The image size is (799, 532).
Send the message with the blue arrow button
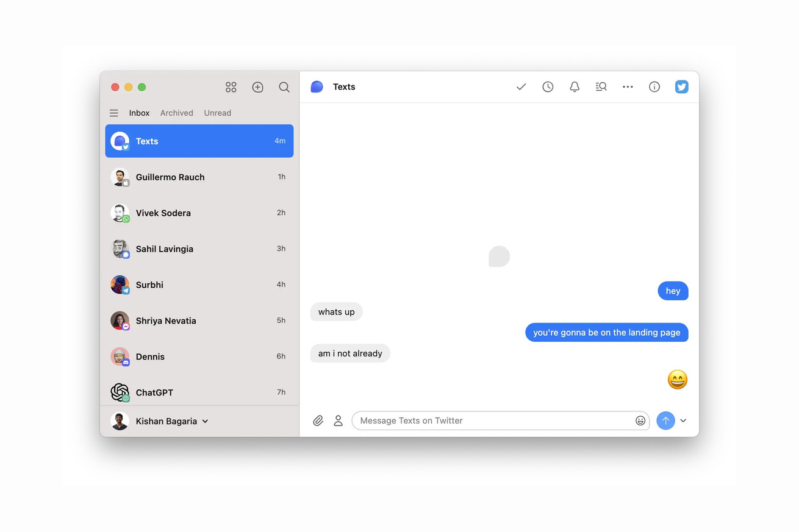[665, 420]
